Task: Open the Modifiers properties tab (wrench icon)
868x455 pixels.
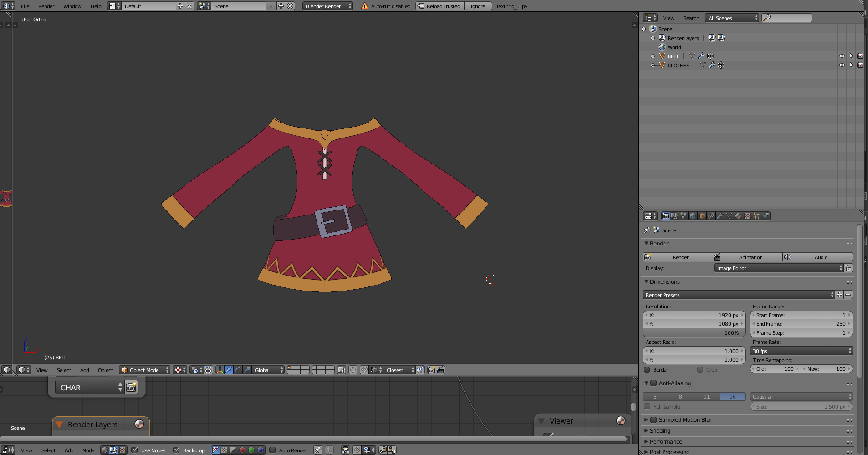Action: click(x=720, y=216)
